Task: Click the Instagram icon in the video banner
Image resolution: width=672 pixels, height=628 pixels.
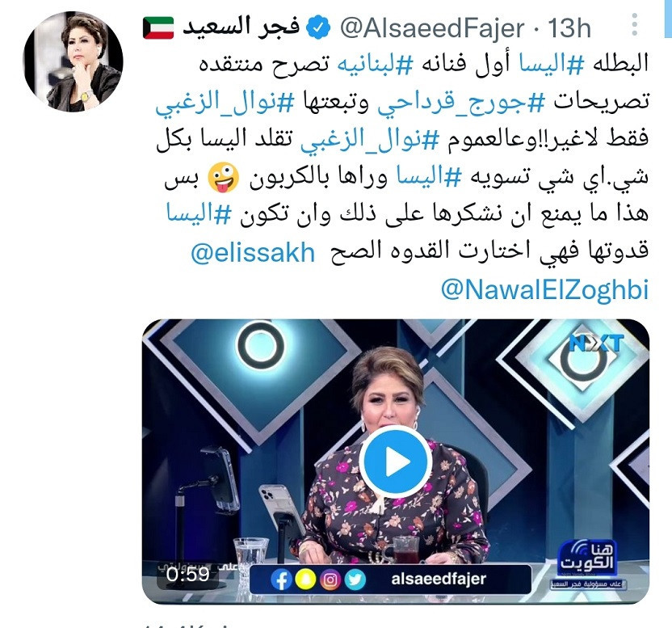Action: click(330, 580)
